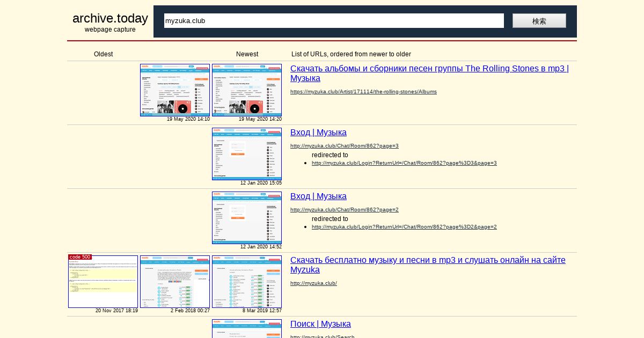Open the Скачать бесплатно музыку title link
Viewport: 644px width, 338px height.
[428, 265]
